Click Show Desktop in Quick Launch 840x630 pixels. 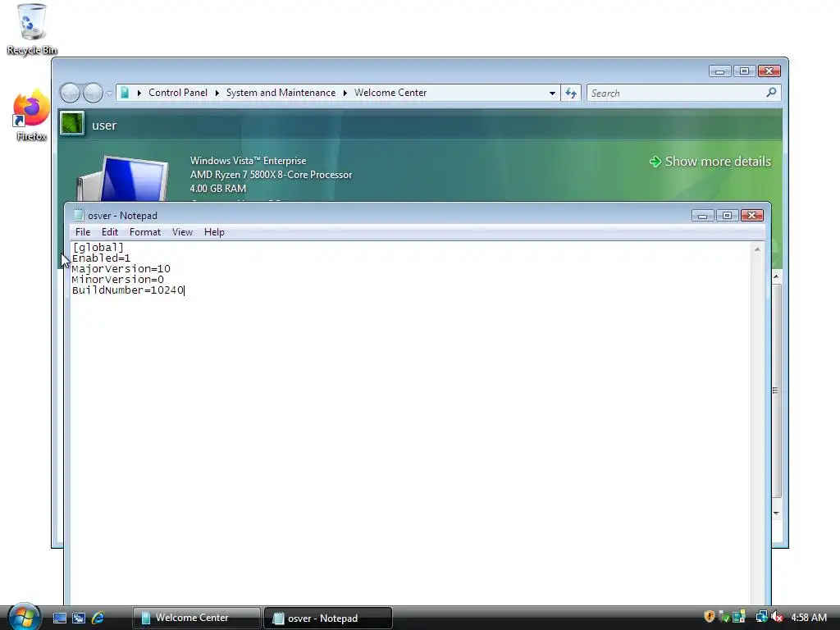tap(59, 618)
